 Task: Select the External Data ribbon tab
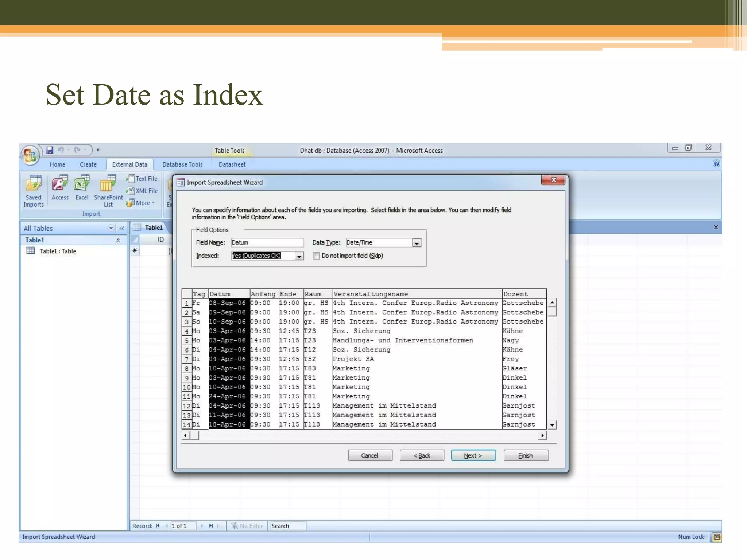[x=129, y=164]
